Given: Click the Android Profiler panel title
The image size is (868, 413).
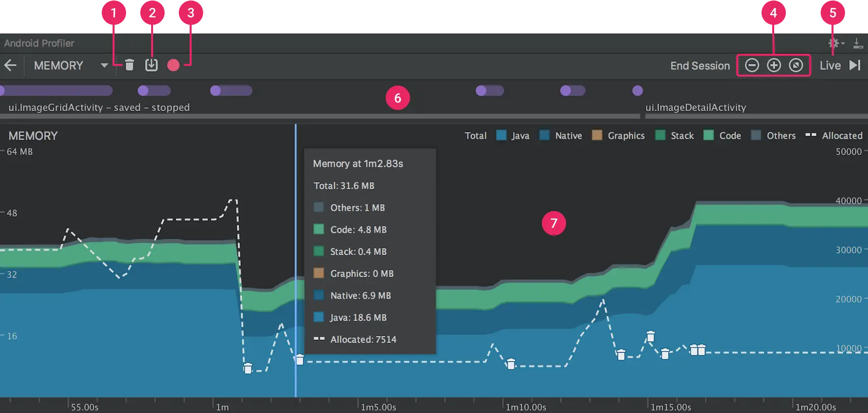Looking at the screenshot, I should 39,43.
